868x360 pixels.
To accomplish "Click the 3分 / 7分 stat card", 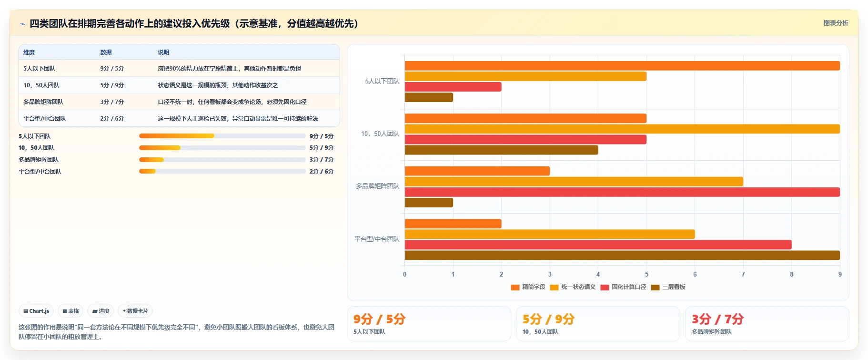I will tap(767, 324).
